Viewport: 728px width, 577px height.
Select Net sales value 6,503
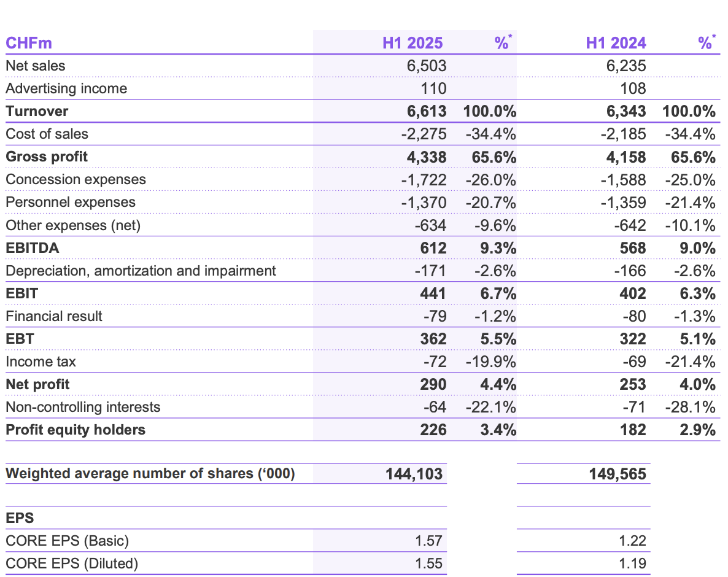click(426, 66)
